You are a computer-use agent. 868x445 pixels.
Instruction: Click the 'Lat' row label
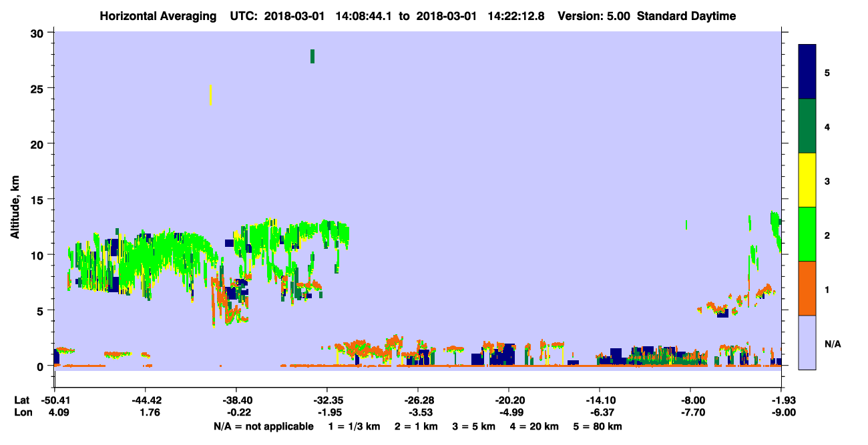pos(21,400)
